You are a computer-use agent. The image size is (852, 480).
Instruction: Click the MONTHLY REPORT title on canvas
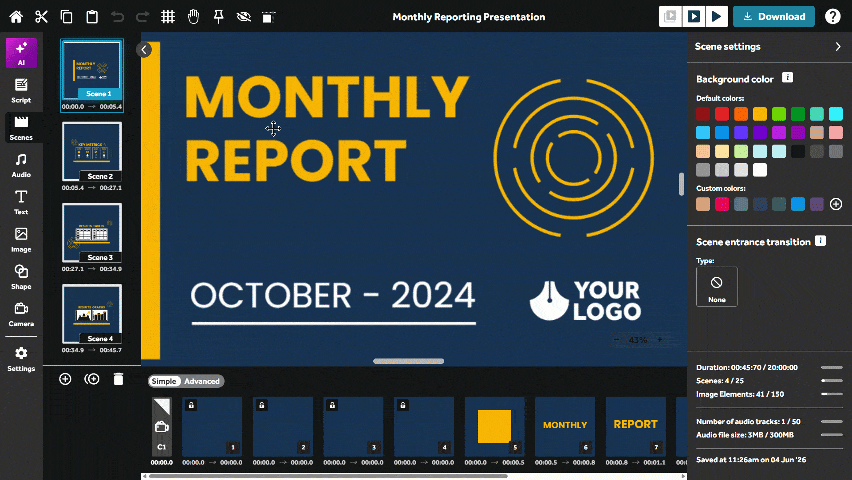coord(326,129)
